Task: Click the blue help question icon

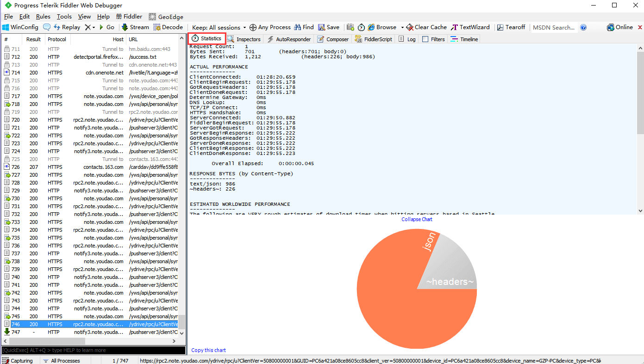Action: 583,27
